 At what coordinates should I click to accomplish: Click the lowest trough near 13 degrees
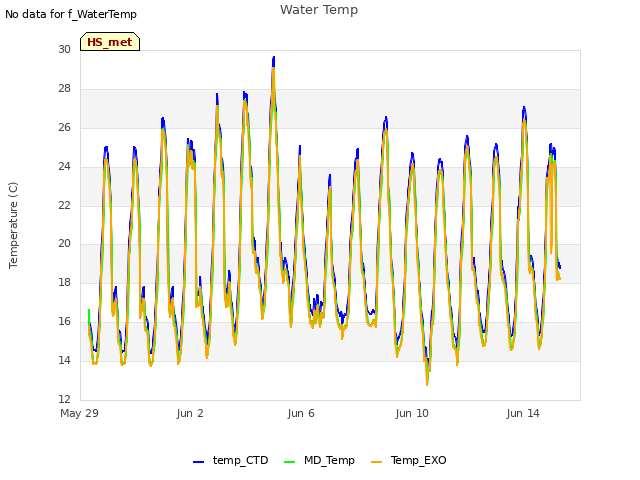point(427,384)
